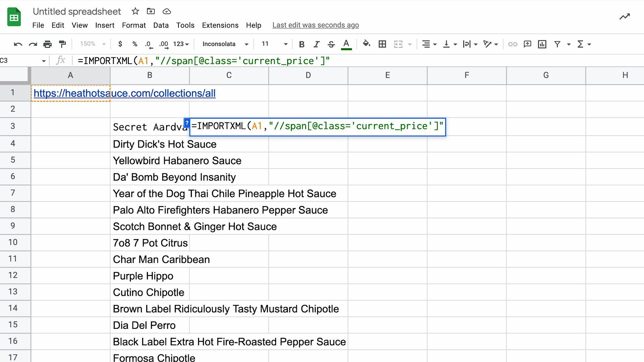Click into the formula bar
The image size is (644, 362).
click(359, 61)
